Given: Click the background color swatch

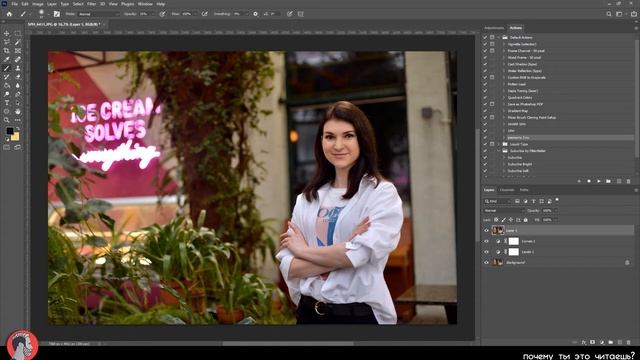Looking at the screenshot, I should [x=16, y=137].
